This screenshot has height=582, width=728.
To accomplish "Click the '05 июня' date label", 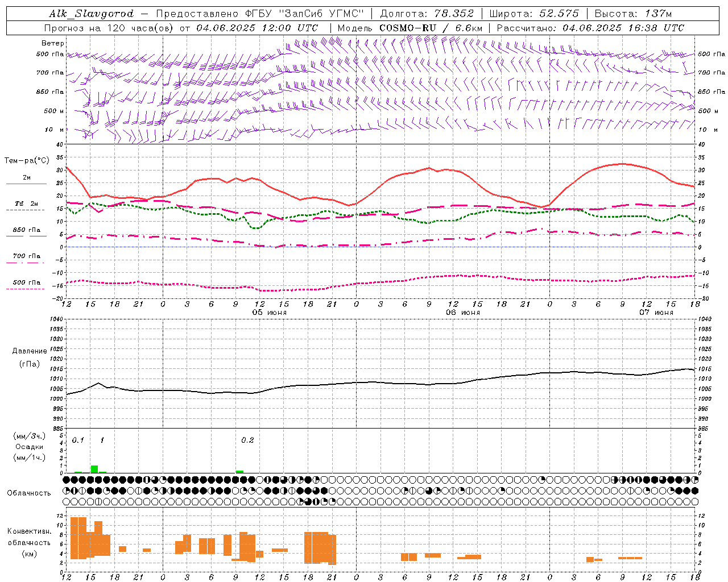I will [x=270, y=313].
